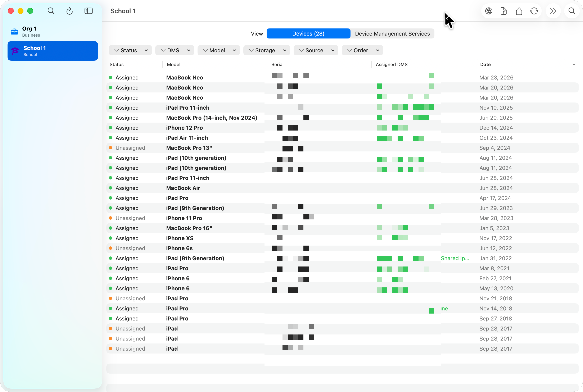
Task: Click the Shared Ip... link
Action: click(x=455, y=258)
